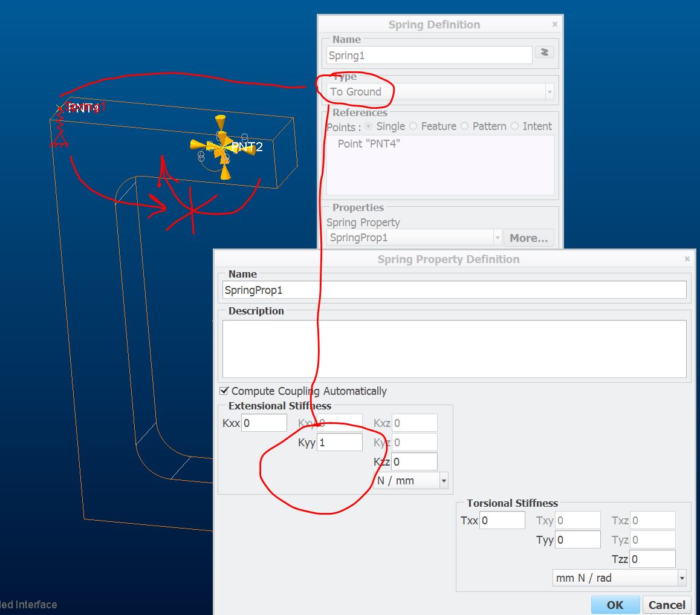Image resolution: width=700 pixels, height=615 pixels.
Task: Click the SpringProp1 name input field
Action: point(454,290)
